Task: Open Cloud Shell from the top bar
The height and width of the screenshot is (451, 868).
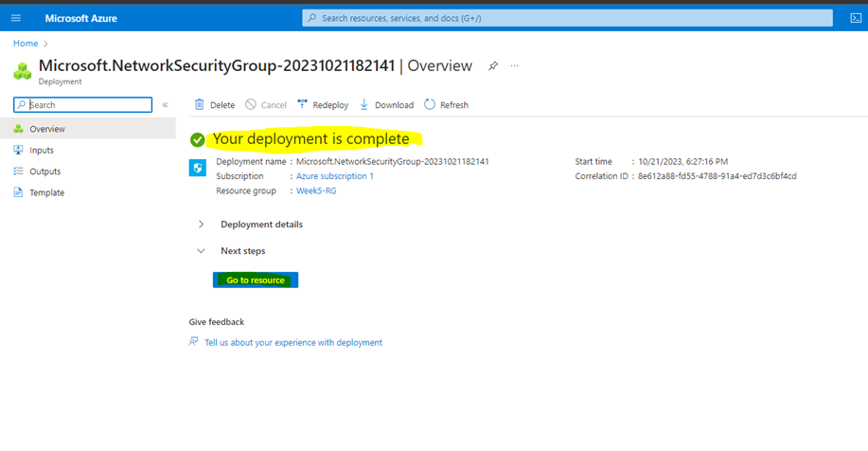Action: tap(856, 18)
